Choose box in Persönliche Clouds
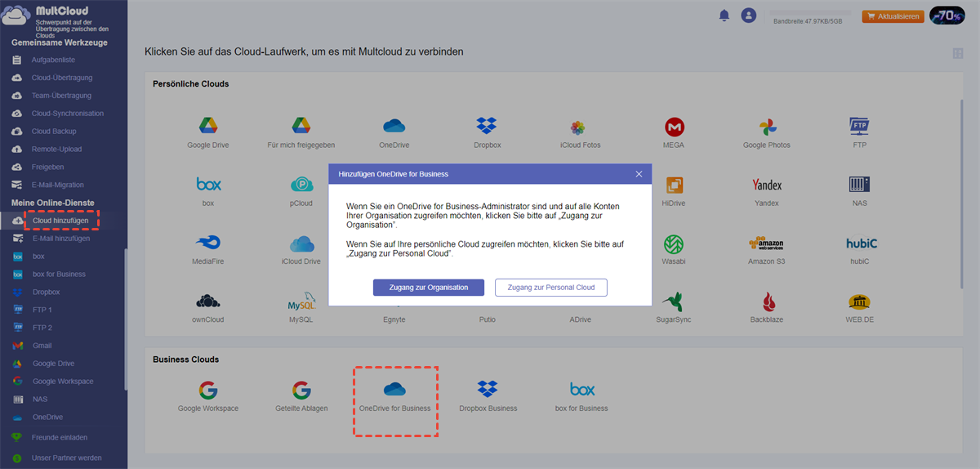 [208, 190]
